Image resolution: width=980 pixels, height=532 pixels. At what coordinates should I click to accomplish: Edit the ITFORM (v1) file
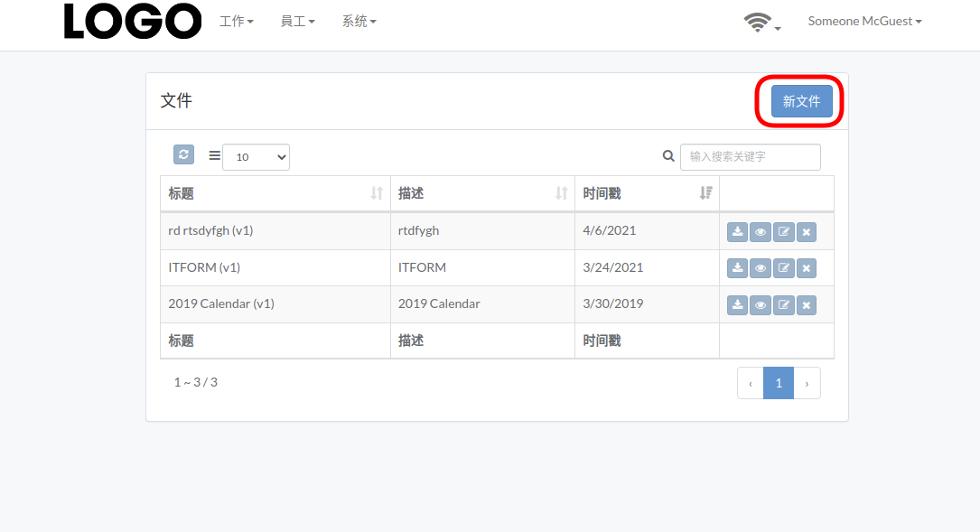coord(783,268)
